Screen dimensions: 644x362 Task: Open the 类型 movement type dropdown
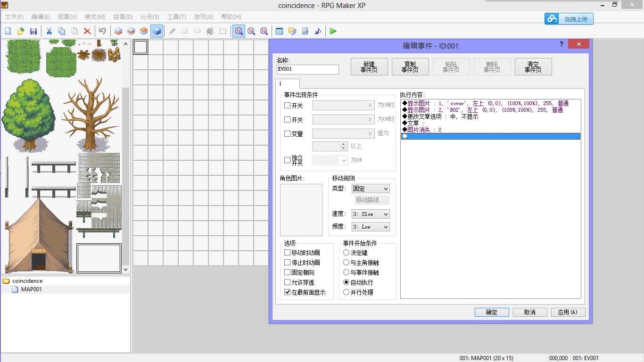pos(371,189)
